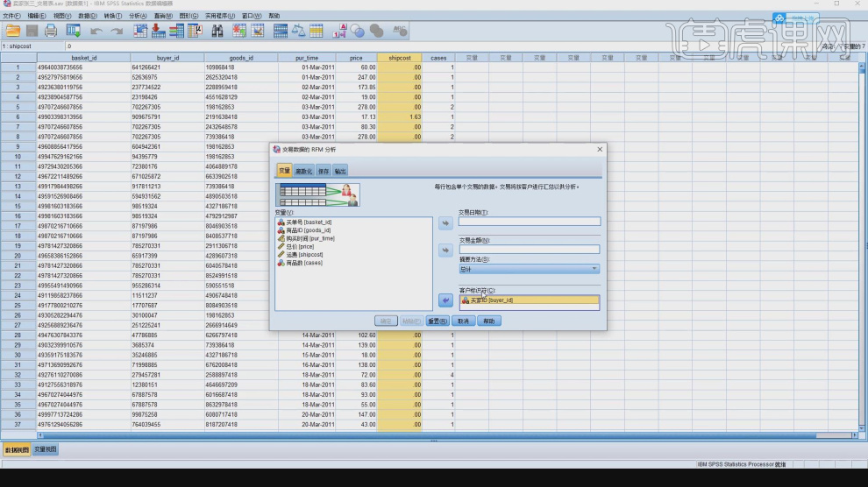
Task: Click the transaction date input field
Action: click(x=530, y=222)
